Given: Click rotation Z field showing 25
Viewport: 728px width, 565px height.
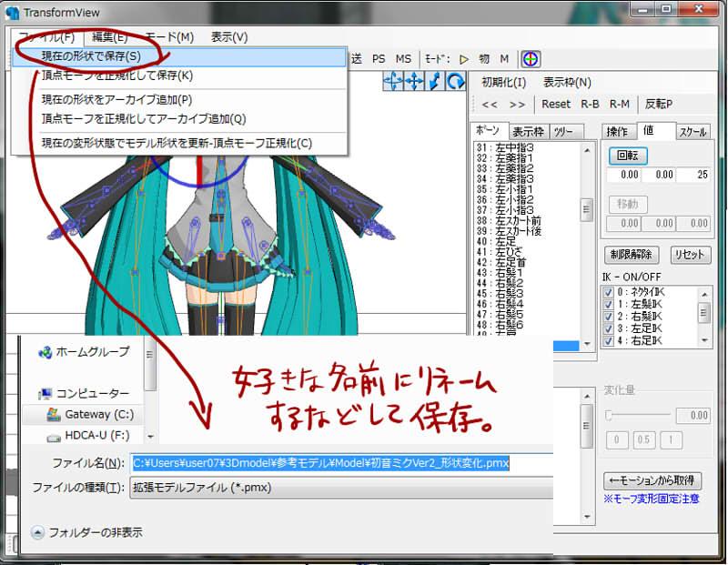Looking at the screenshot, I should 693,175.
